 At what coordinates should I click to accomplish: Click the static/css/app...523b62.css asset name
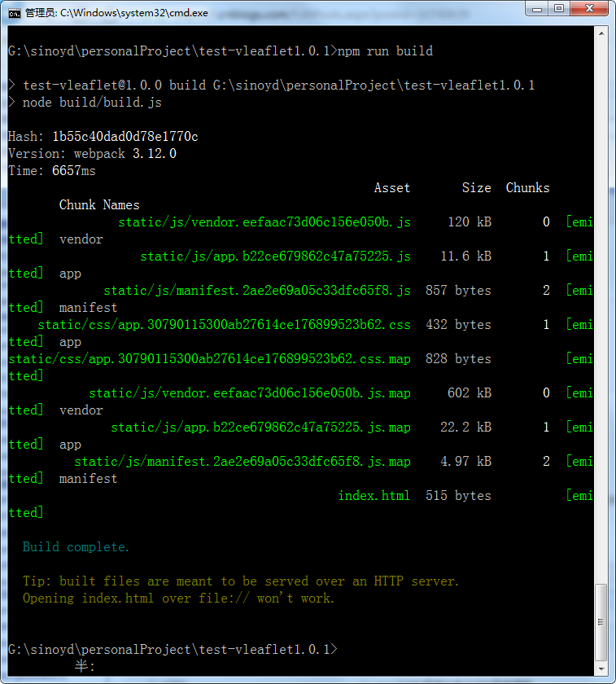[224, 325]
